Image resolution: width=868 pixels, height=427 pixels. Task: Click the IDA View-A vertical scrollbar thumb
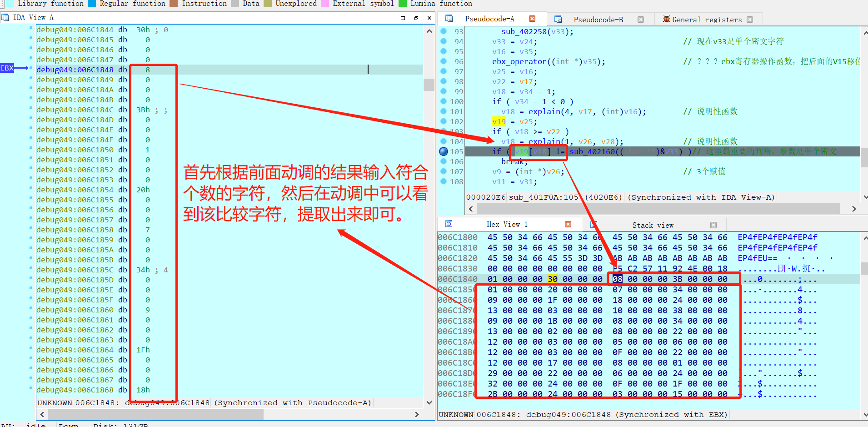(429, 85)
